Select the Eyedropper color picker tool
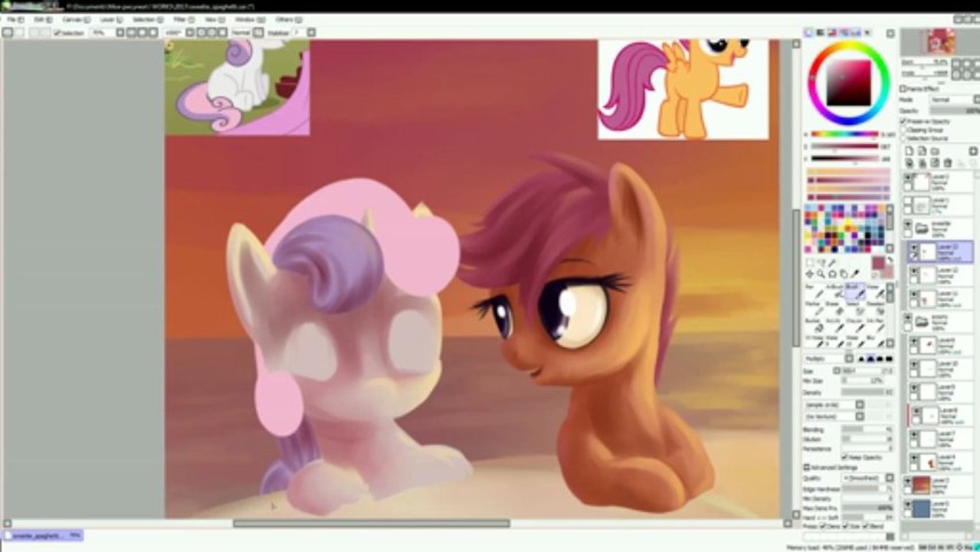The width and height of the screenshot is (980, 552). click(854, 274)
